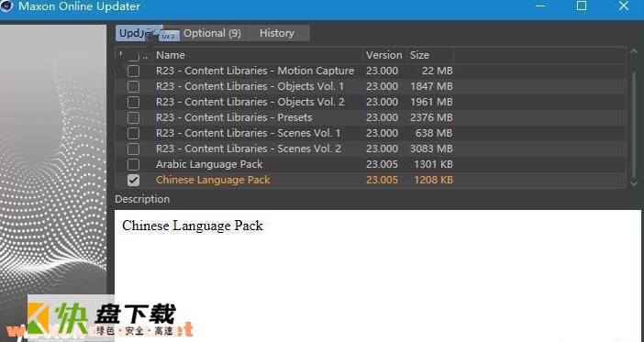Image resolution: width=644 pixels, height=342 pixels.
Task: Select the 'Scenes Vol. 2' row name
Action: coord(249,149)
